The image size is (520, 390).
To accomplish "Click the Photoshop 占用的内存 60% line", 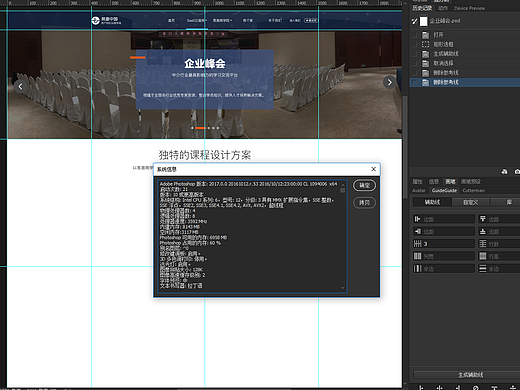I will [x=190, y=243].
